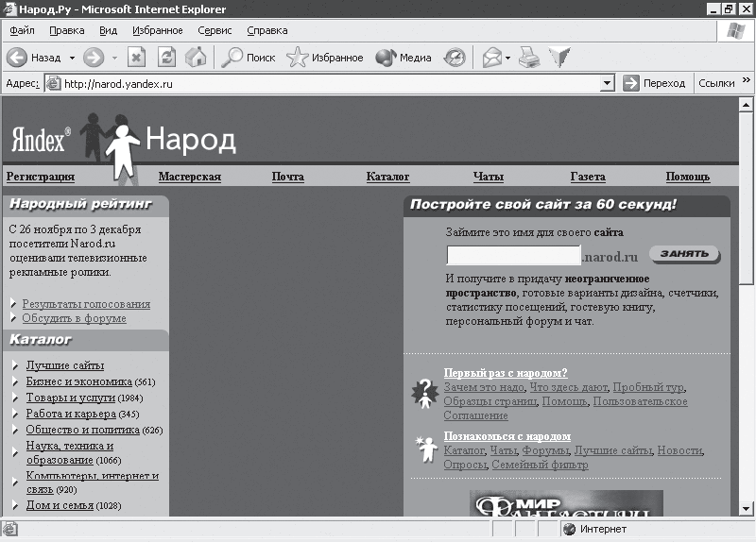
Task: Open the Вид menu
Action: (x=108, y=30)
